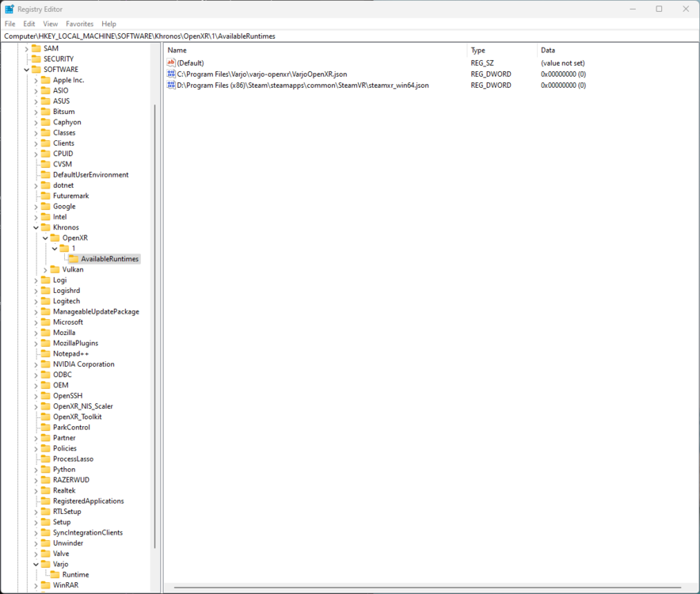The height and width of the screenshot is (594, 700).
Task: Collapse the OpenXR key
Action: 45,238
